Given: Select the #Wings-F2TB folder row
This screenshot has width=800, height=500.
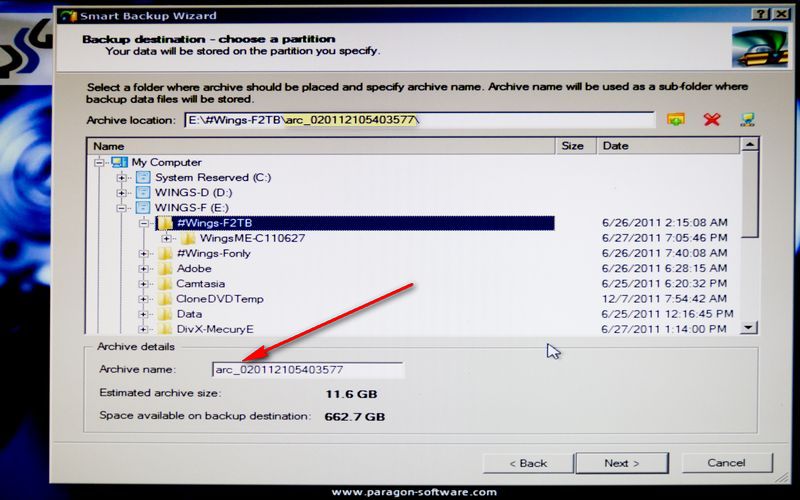Looking at the screenshot, I should [355, 223].
